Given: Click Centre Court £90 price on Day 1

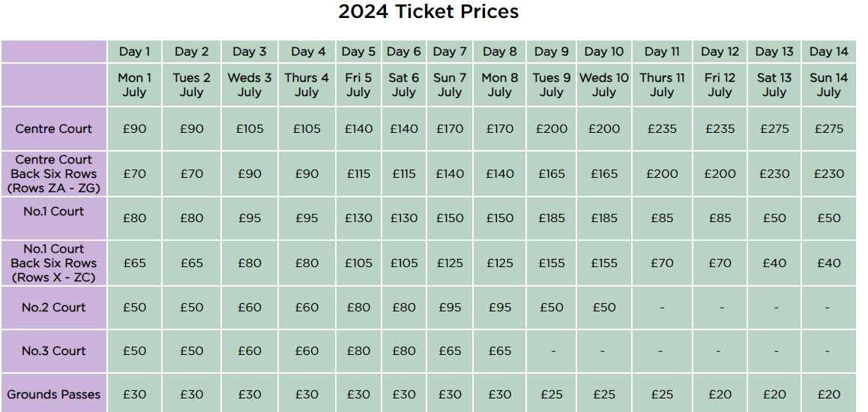Looking at the screenshot, I should click(134, 128).
